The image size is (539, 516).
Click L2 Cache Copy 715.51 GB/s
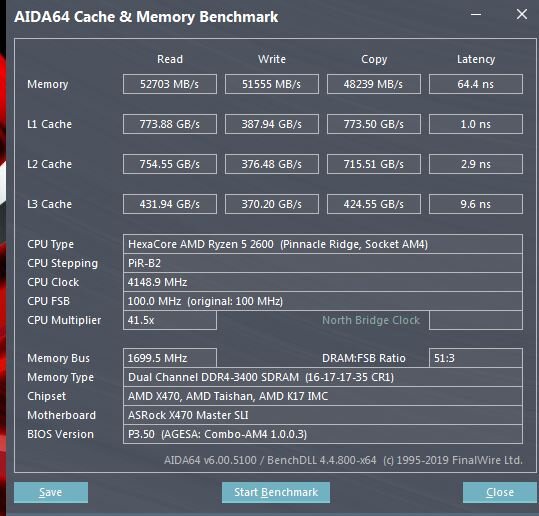coord(374,164)
